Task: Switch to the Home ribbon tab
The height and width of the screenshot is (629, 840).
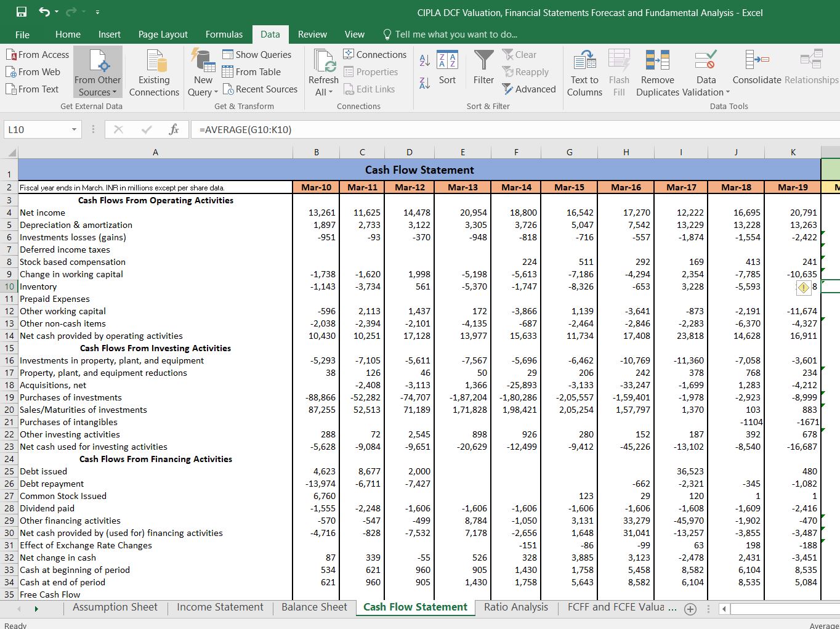Action: (x=68, y=34)
